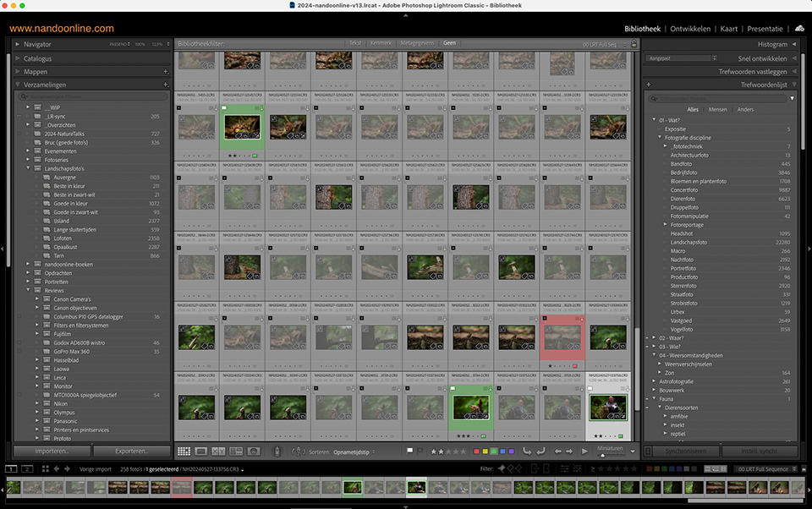The height and width of the screenshot is (509, 812).
Task: Open toolbar options dropdown arrow
Action: [x=633, y=452]
